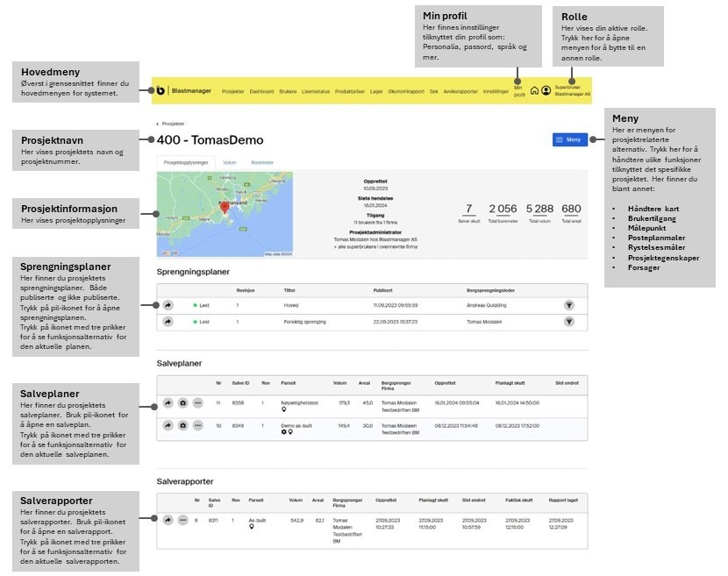
Task: Click the pin icon under Nøyaktighetstest
Action: click(283, 409)
